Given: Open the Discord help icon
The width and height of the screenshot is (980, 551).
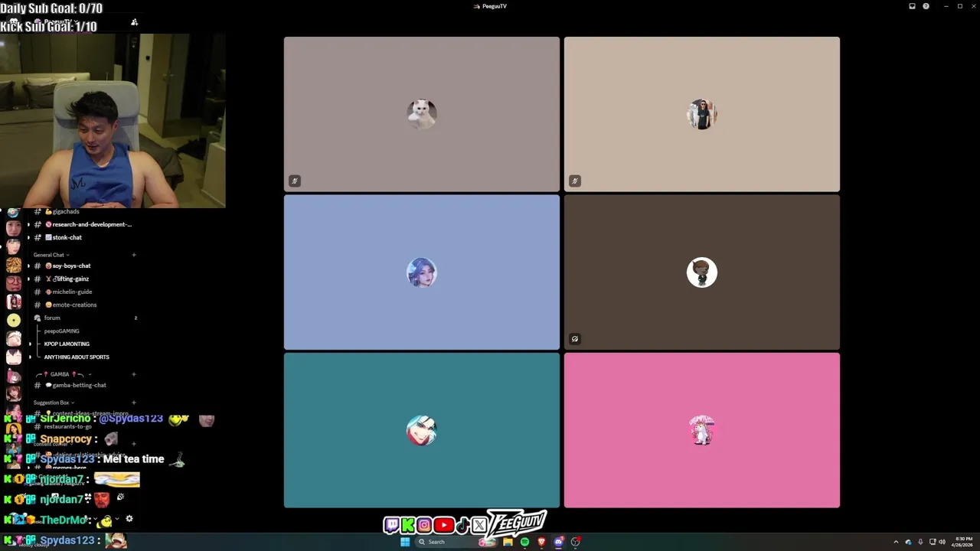Looking at the screenshot, I should [926, 6].
